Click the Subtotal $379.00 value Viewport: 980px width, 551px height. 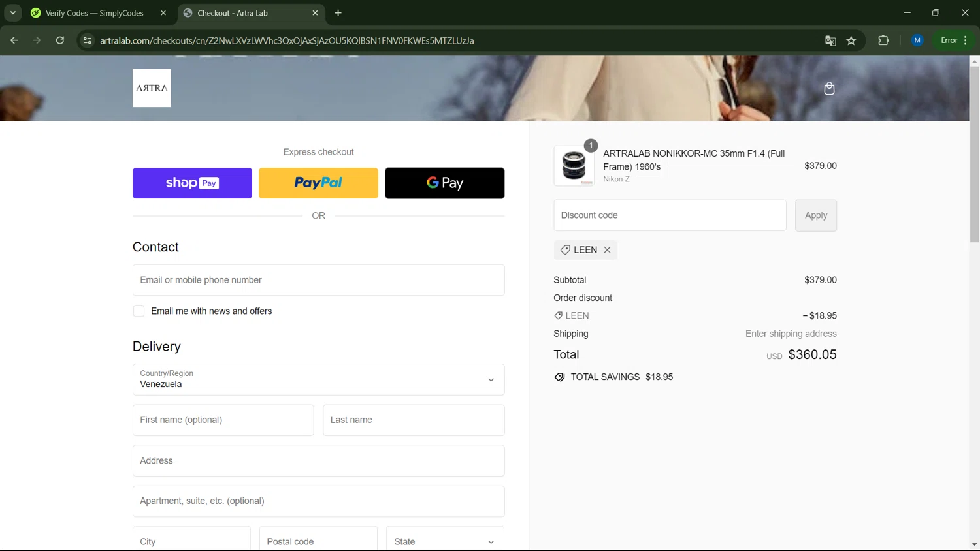pyautogui.click(x=821, y=280)
